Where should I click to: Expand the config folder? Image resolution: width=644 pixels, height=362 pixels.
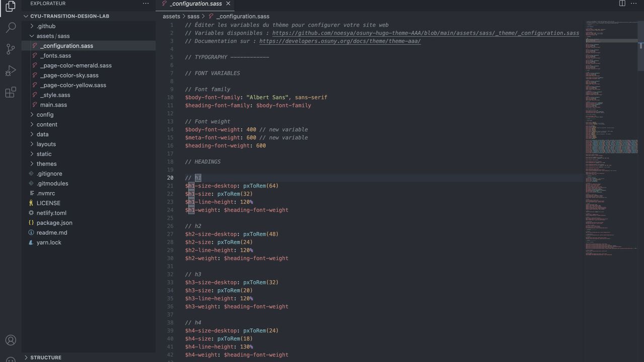(x=45, y=115)
